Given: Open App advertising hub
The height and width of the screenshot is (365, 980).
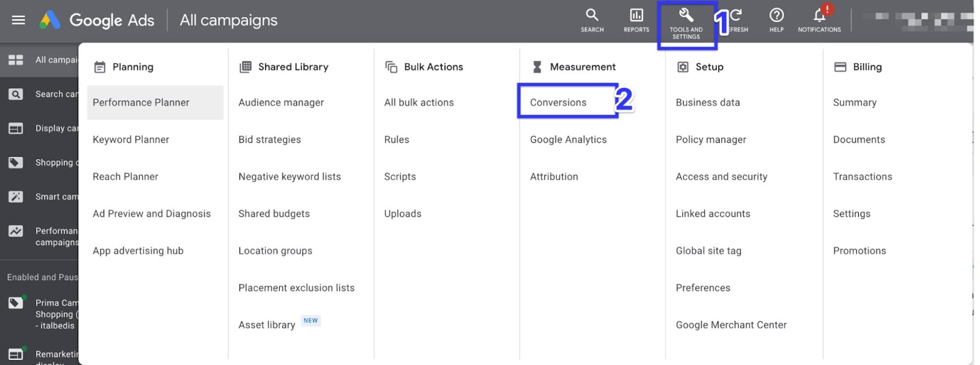Looking at the screenshot, I should click(138, 250).
